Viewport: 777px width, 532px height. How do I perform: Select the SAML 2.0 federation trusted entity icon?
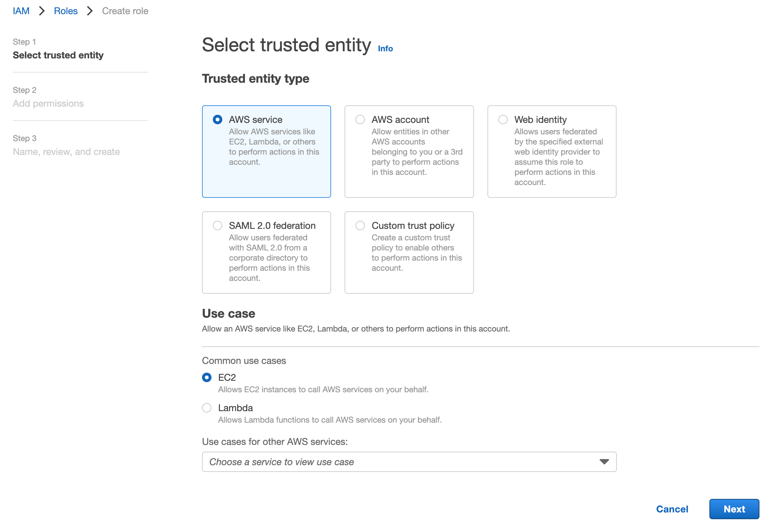[217, 225]
